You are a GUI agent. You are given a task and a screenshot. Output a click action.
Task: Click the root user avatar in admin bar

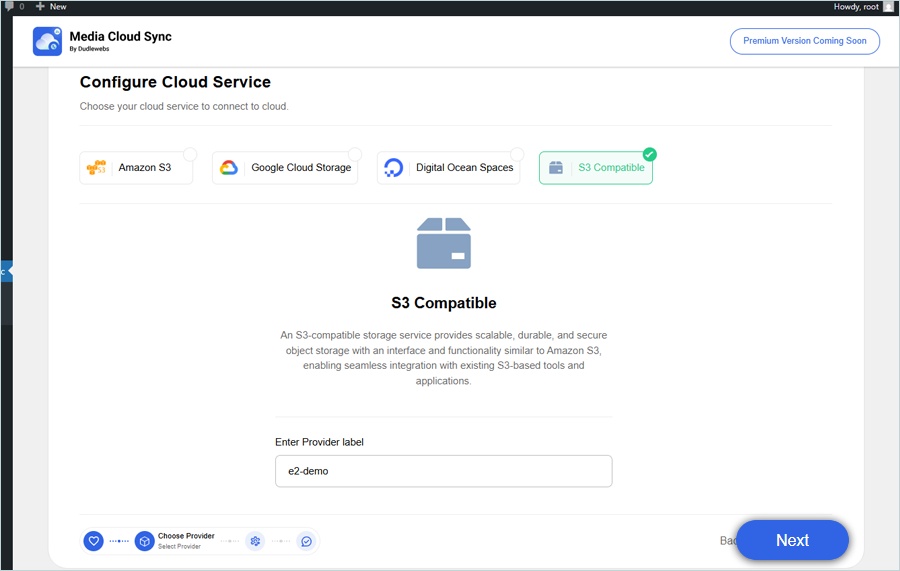(889, 6)
